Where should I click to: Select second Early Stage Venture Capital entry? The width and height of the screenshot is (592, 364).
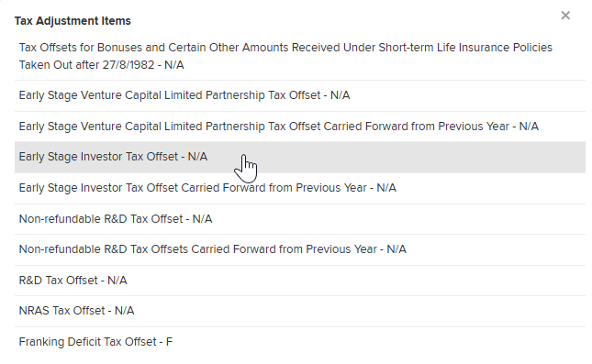(300, 127)
